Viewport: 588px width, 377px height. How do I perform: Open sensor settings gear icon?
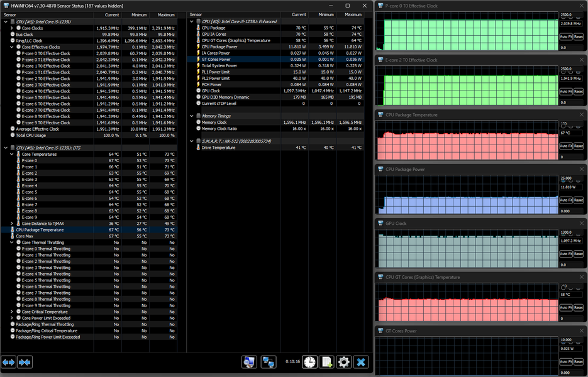pyautogui.click(x=343, y=362)
